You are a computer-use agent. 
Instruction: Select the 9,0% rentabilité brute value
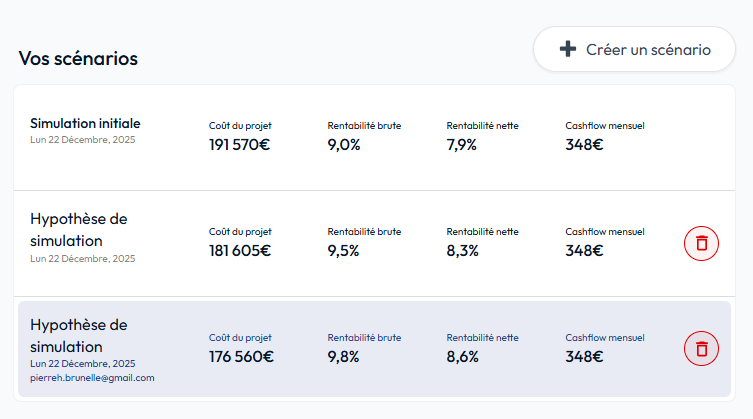coord(343,145)
